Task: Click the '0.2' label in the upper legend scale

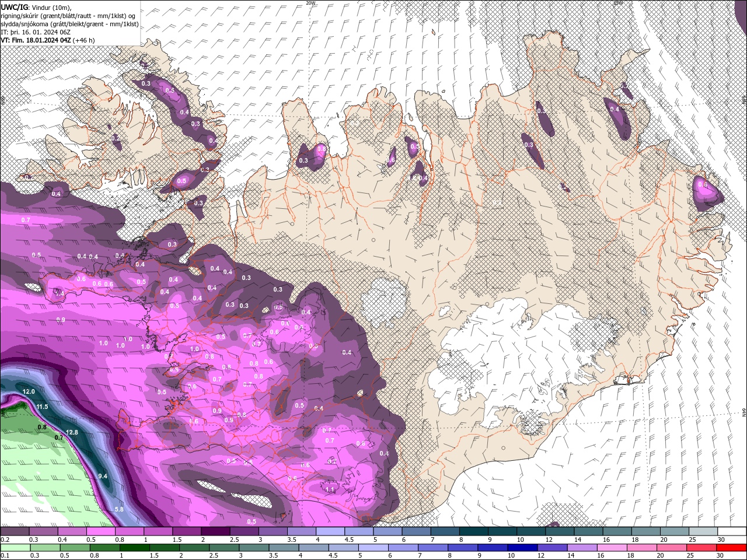Action: [x=4, y=540]
